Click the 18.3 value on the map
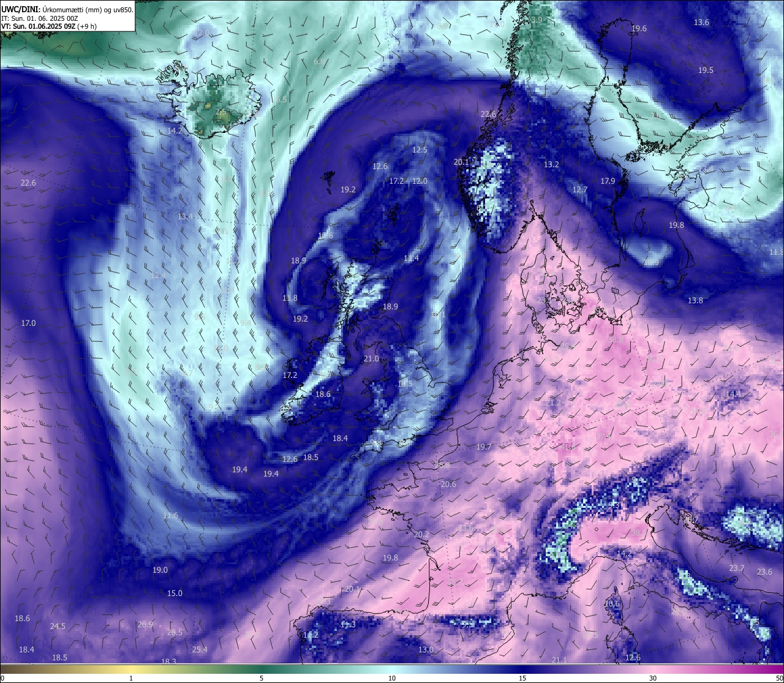This screenshot has height=683, width=784. (168, 662)
